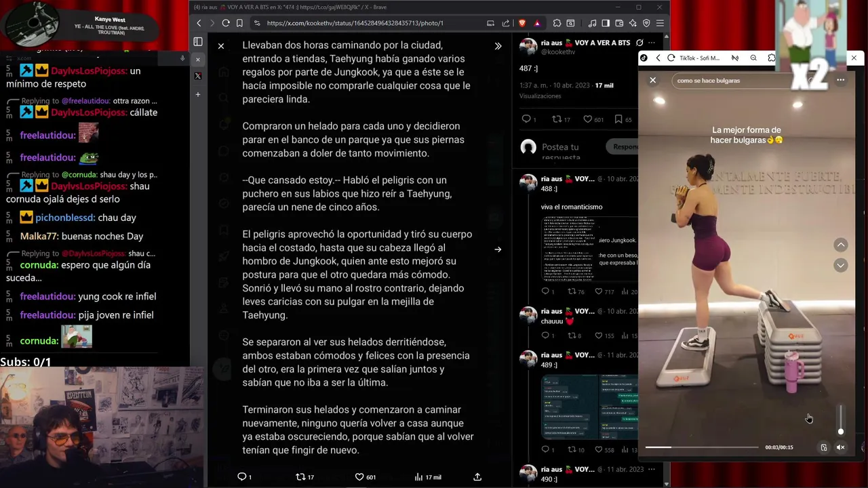The width and height of the screenshot is (868, 488).
Task: Reload the TikTok popup window
Action: (671, 58)
